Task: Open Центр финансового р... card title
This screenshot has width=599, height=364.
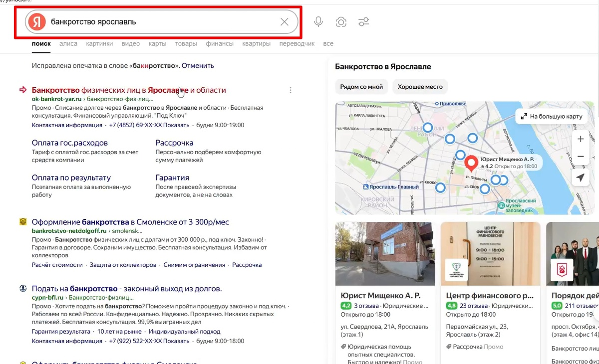Action: (x=489, y=295)
